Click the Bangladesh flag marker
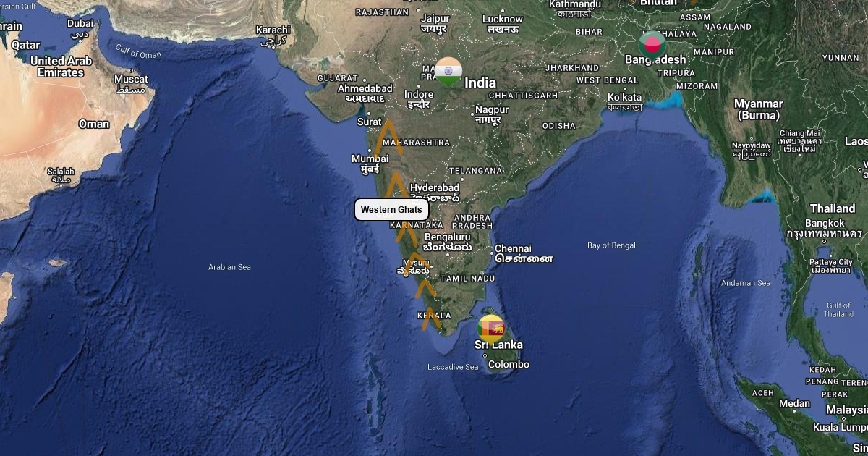The width and height of the screenshot is (868, 456). pyautogui.click(x=652, y=45)
